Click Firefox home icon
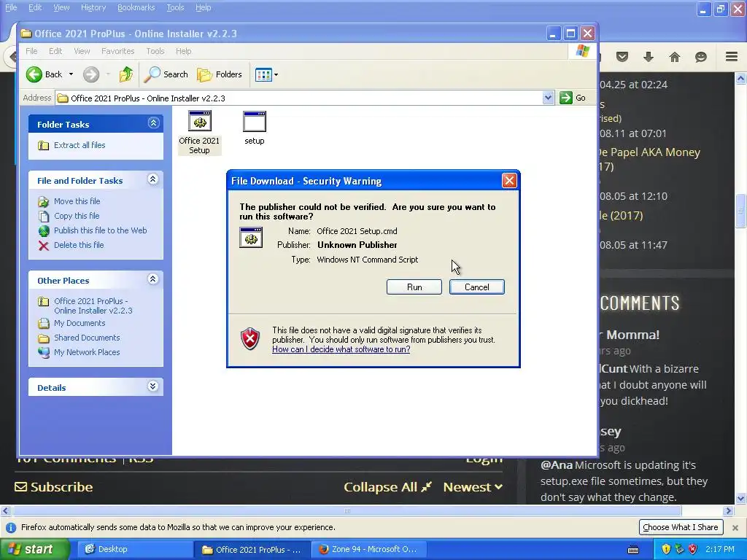 [675, 57]
